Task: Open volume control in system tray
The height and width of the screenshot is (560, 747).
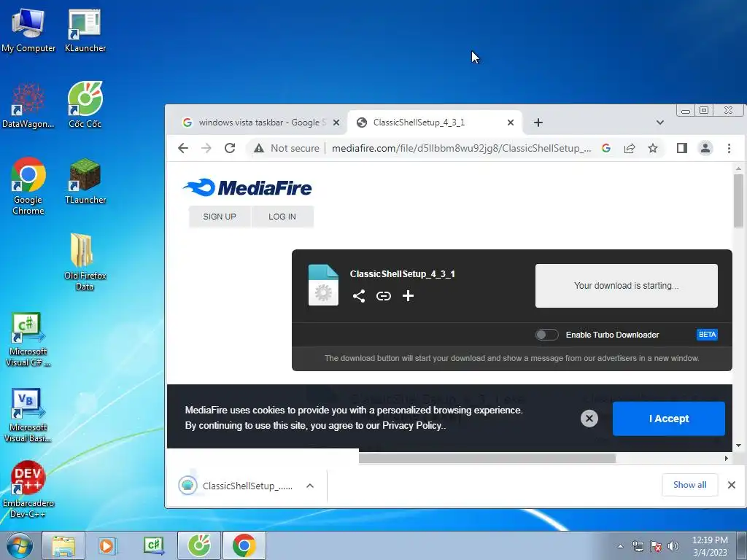Action: [673, 546]
